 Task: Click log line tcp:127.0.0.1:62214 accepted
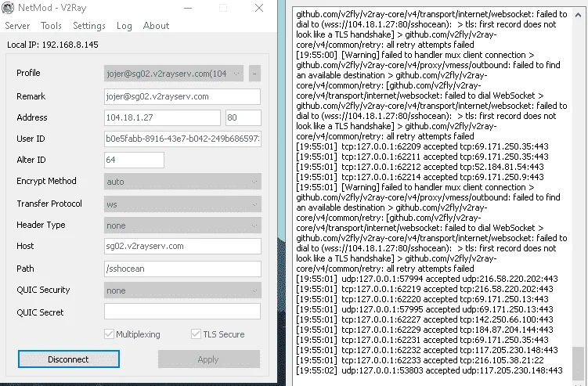point(420,177)
